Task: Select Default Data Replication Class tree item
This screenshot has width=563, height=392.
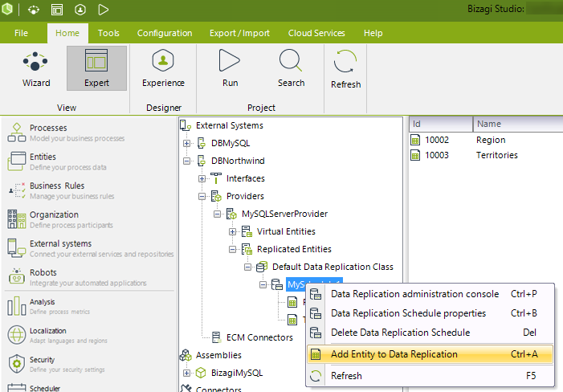Action: tap(332, 267)
